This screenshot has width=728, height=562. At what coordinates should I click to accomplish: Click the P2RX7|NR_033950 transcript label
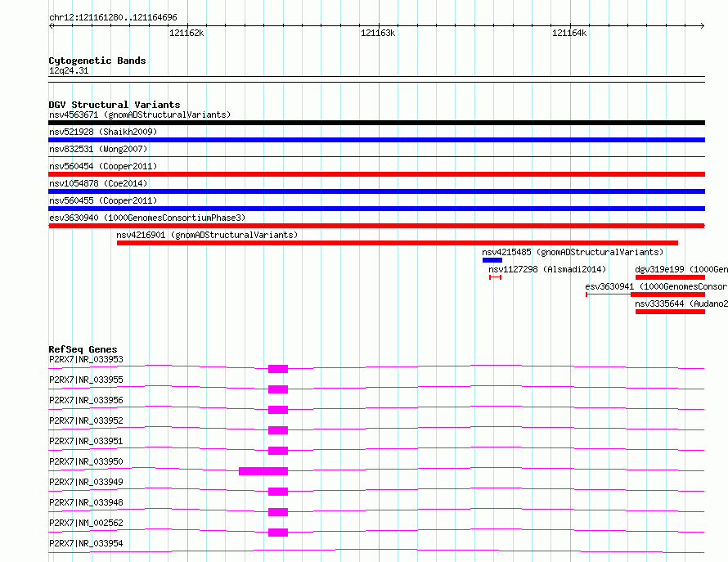click(86, 461)
